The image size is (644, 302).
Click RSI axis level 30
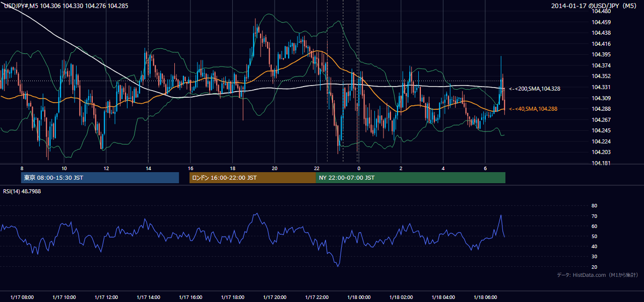594,257
